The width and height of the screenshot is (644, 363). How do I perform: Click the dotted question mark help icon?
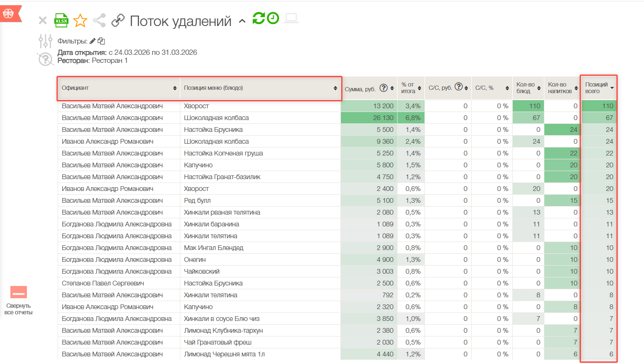point(45,60)
